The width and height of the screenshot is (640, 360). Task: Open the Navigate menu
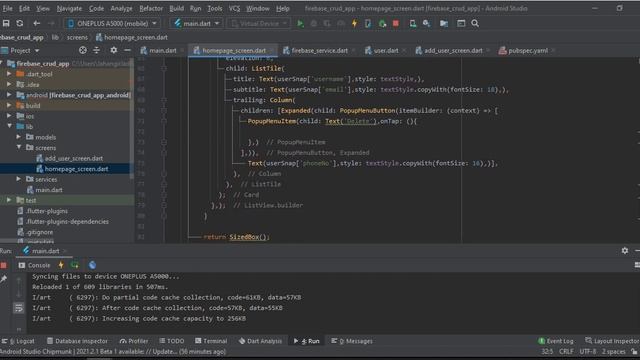pyautogui.click(x=69, y=9)
